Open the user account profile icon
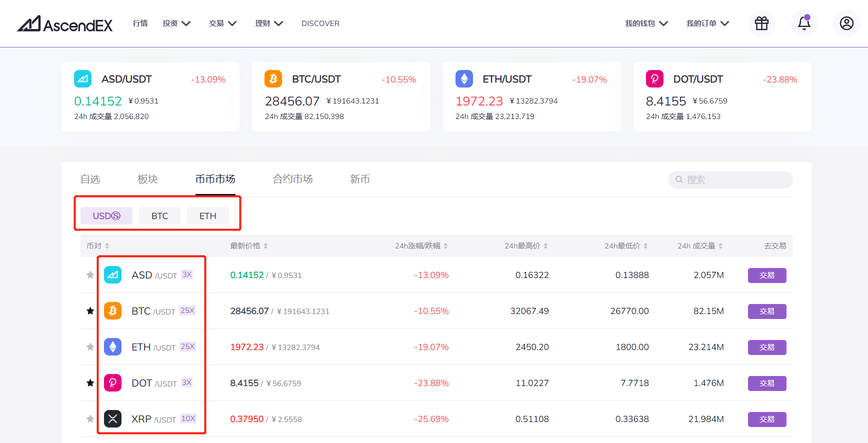 click(846, 23)
